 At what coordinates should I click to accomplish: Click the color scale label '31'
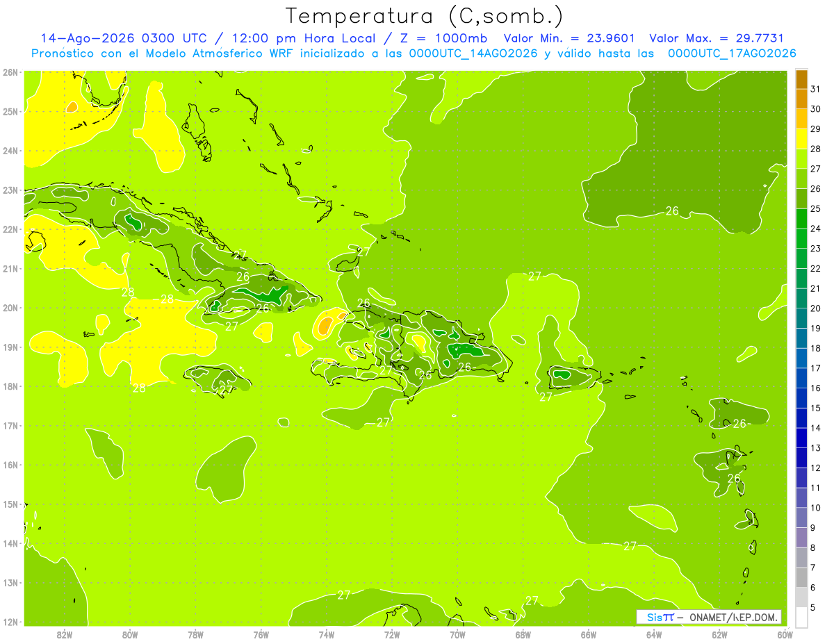point(815,89)
